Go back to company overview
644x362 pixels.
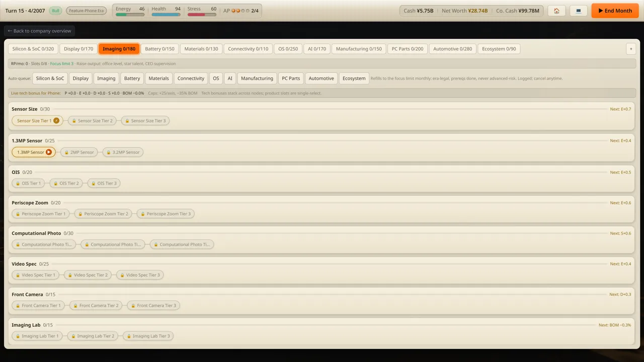39,31
